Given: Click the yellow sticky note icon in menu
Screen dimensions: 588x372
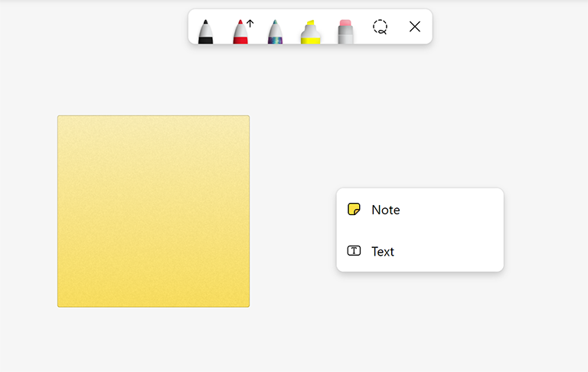Looking at the screenshot, I should 354,209.
